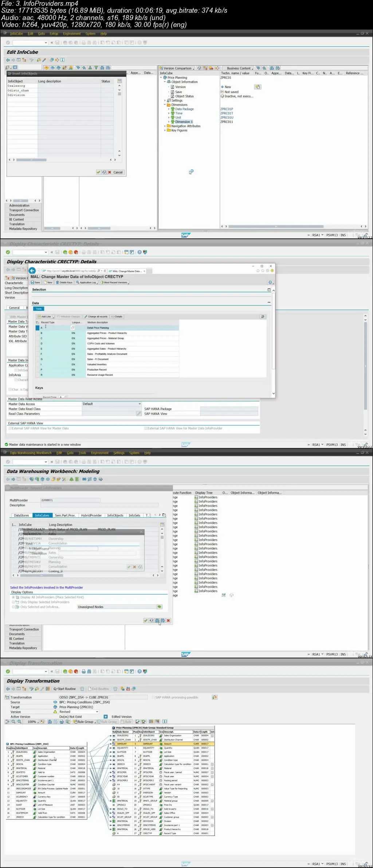Image resolution: width=373 pixels, height=868 pixels.
Task: Click help icon in Display Characteristic standard toolbar
Action: [140, 252]
